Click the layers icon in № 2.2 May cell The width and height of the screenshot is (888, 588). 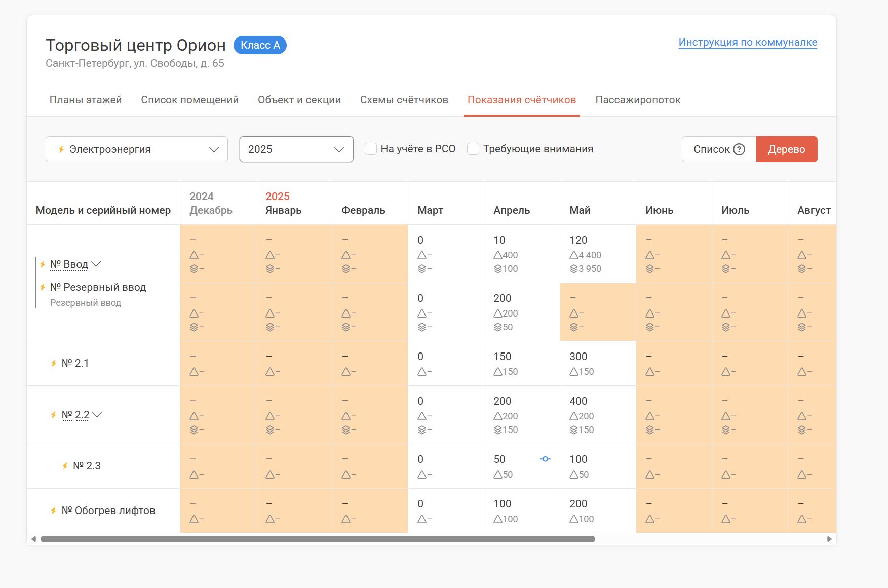(574, 430)
